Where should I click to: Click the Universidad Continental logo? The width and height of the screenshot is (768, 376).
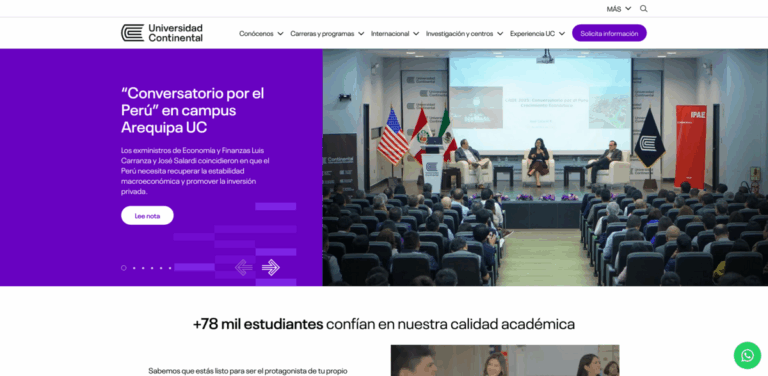click(162, 33)
